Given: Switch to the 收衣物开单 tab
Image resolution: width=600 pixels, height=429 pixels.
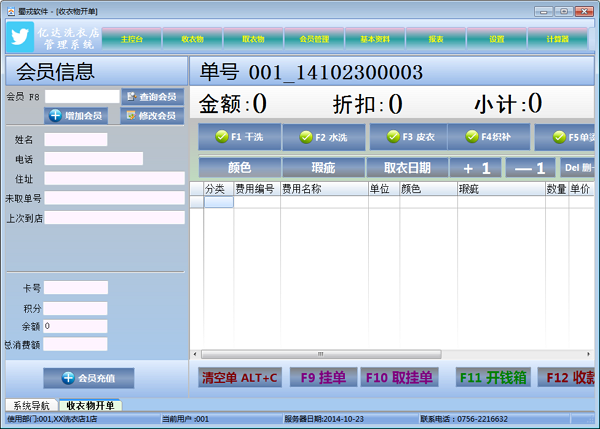Looking at the screenshot, I should tap(90, 405).
